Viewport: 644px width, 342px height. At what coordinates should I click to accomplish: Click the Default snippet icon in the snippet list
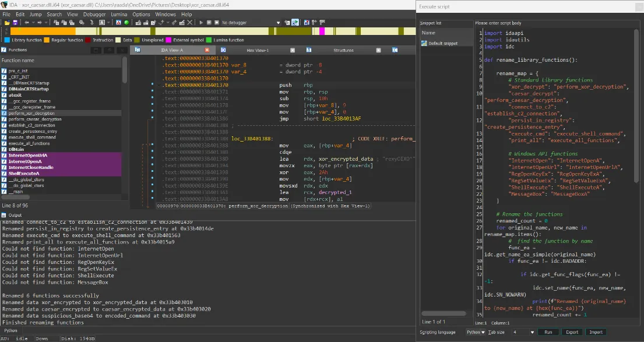(424, 43)
